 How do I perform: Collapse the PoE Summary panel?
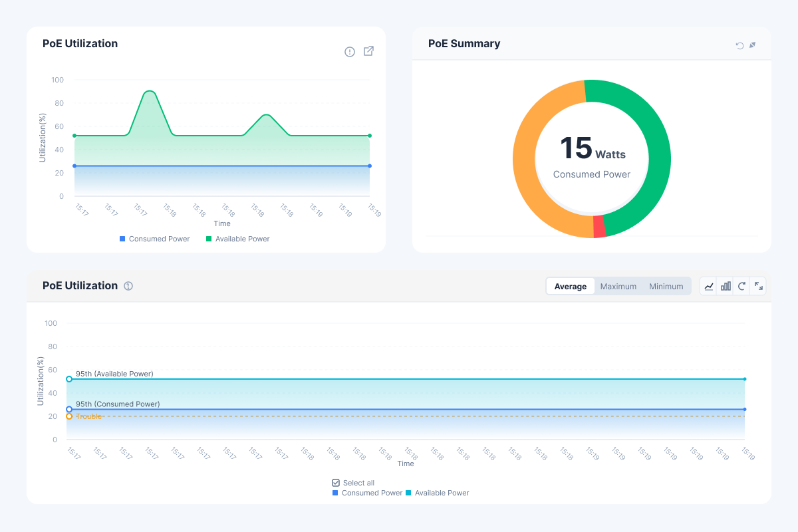pyautogui.click(x=753, y=45)
